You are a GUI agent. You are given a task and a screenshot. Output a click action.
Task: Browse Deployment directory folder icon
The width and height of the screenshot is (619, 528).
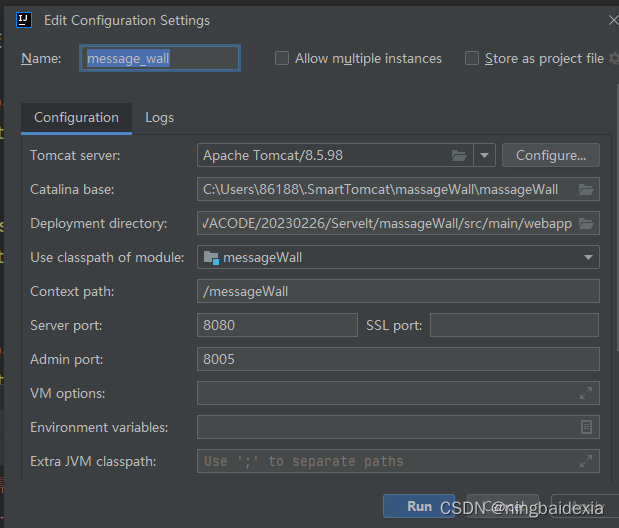coord(586,224)
